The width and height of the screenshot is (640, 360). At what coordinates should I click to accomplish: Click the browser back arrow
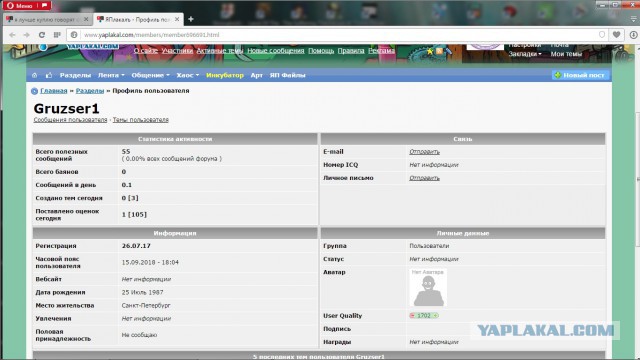tap(12, 35)
